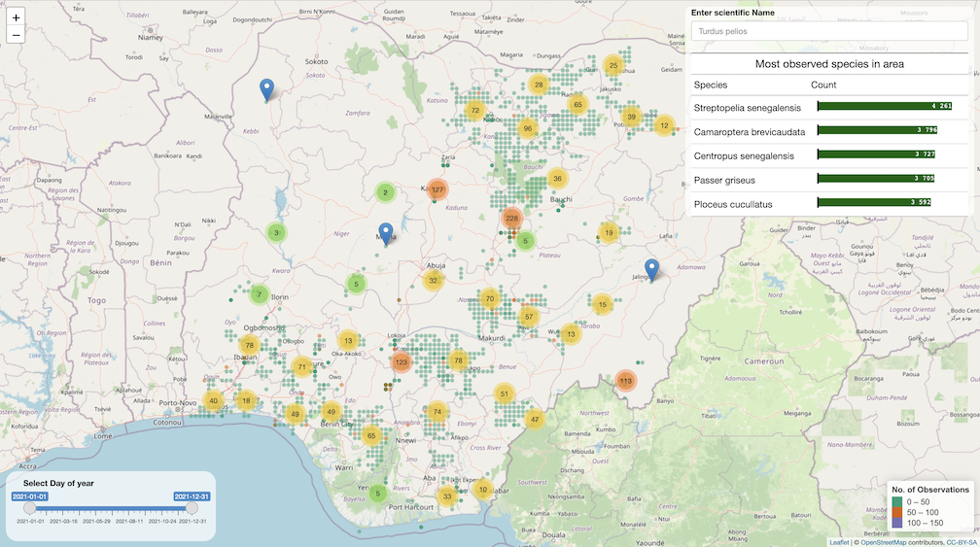Viewport: 980px width, 547px height.
Task: Click the scientific name input field
Action: coord(829,31)
